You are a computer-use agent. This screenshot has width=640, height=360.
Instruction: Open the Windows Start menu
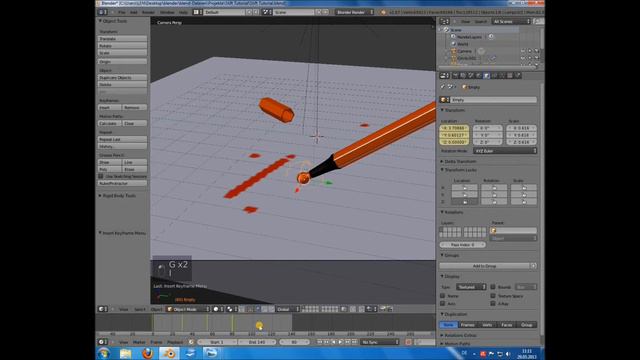coord(104,353)
